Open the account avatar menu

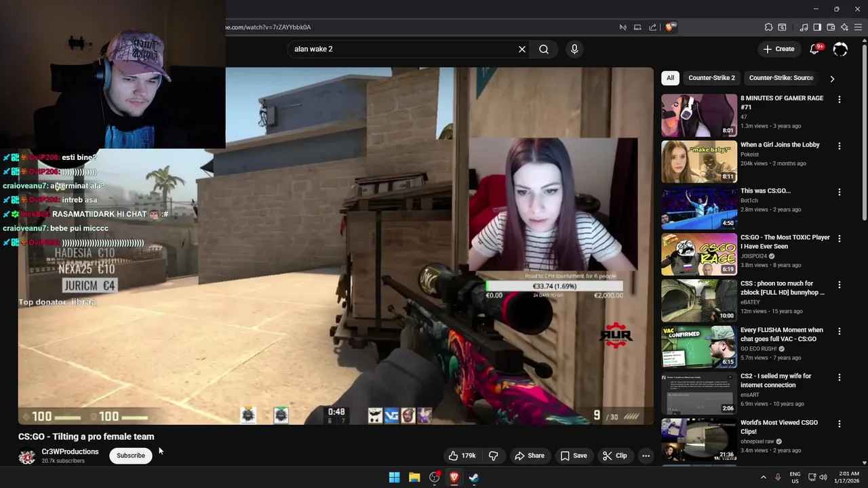coord(840,49)
